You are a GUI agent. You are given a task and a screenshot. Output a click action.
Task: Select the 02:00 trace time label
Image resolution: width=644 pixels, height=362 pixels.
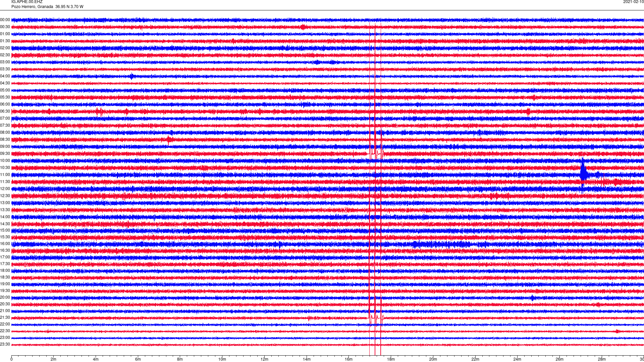pos(5,48)
